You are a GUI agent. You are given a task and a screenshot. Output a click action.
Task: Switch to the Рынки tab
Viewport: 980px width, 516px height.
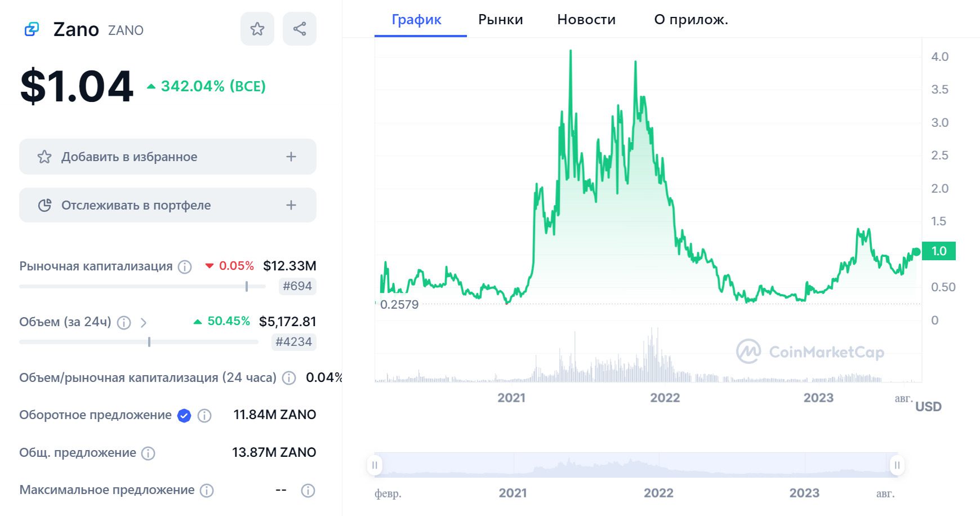[501, 20]
